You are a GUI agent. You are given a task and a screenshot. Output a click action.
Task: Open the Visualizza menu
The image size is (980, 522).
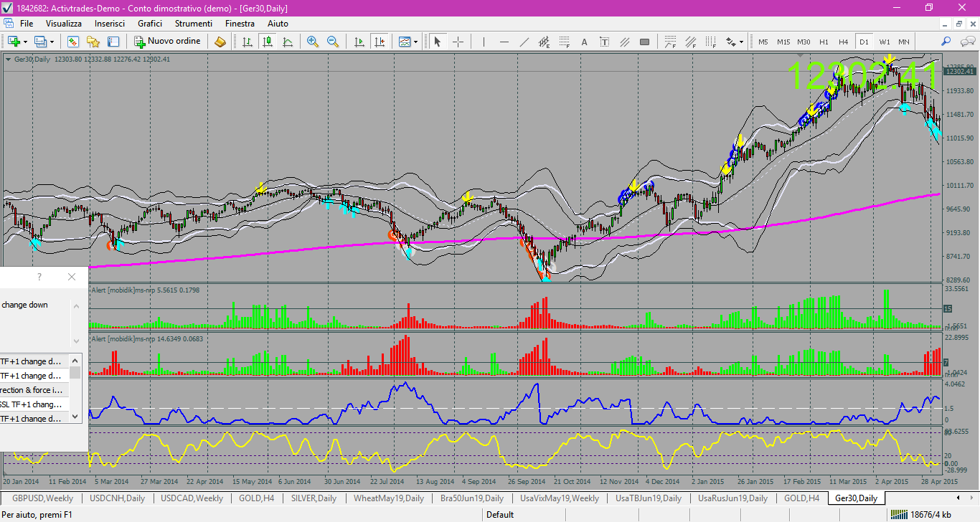[64, 24]
